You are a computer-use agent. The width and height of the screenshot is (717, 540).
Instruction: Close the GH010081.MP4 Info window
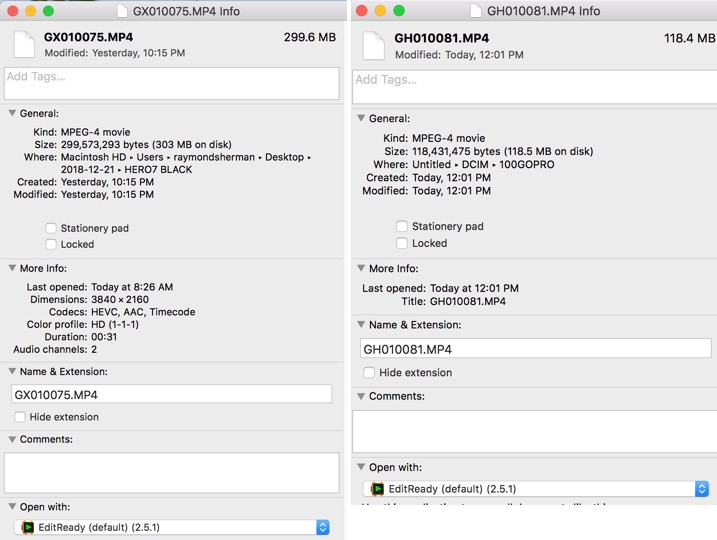[362, 11]
